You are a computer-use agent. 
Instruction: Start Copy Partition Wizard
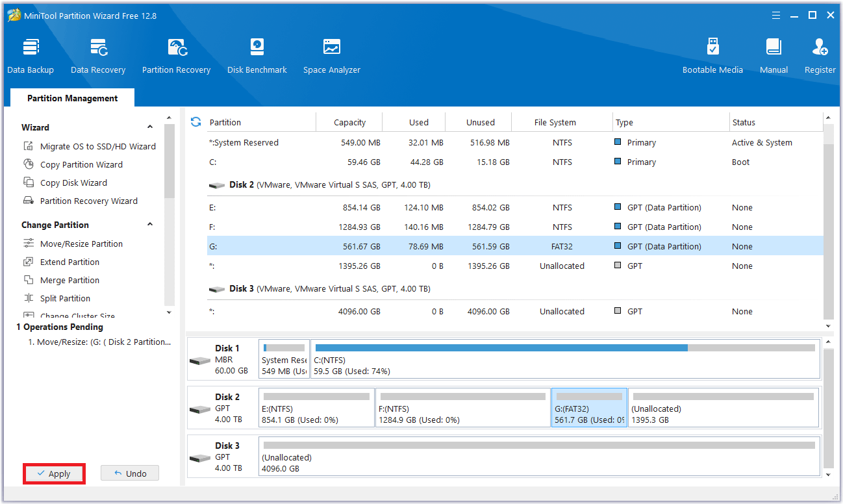click(73, 164)
